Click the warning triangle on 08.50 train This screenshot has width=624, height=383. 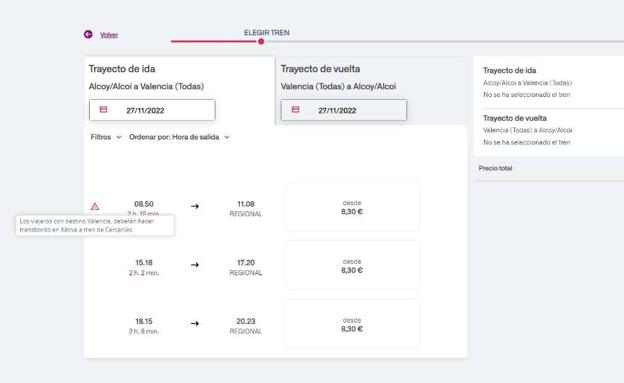pyautogui.click(x=95, y=207)
